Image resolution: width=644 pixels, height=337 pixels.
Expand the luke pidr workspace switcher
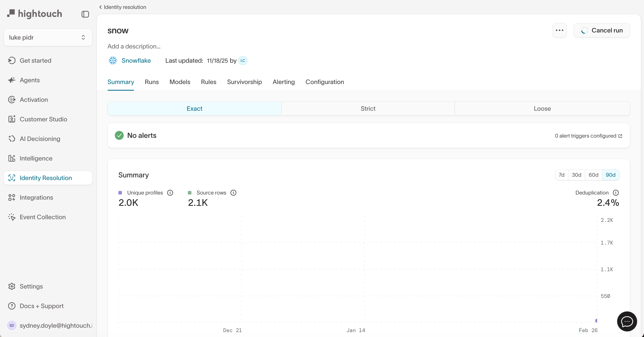[x=48, y=38]
